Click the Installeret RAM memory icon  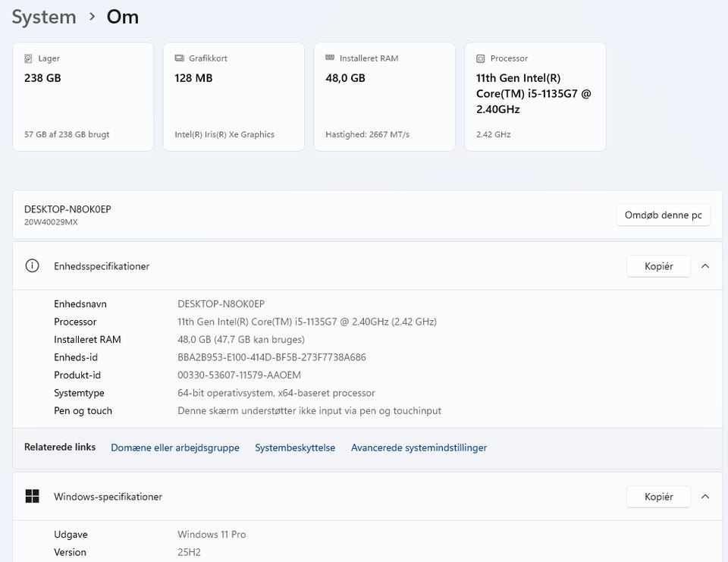coord(330,58)
